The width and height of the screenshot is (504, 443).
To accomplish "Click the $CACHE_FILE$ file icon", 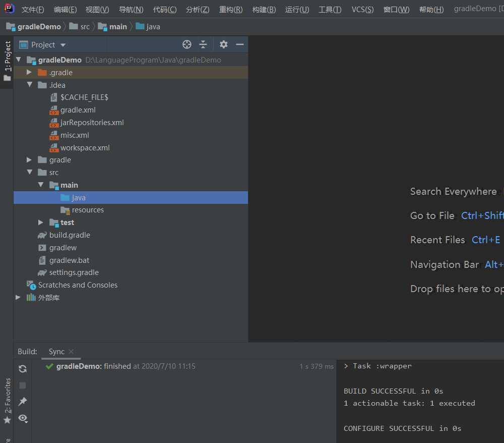I will click(54, 97).
